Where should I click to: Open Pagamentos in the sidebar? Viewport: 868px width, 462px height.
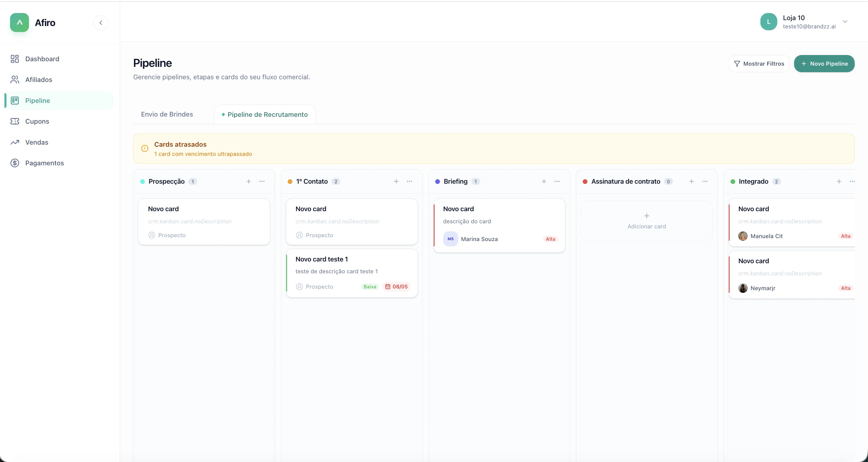click(59, 163)
